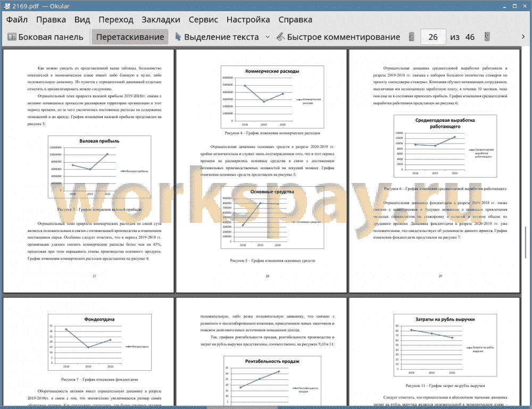Toggle the Боковая панель sidebar button
This screenshot has width=532, height=409.
point(45,37)
